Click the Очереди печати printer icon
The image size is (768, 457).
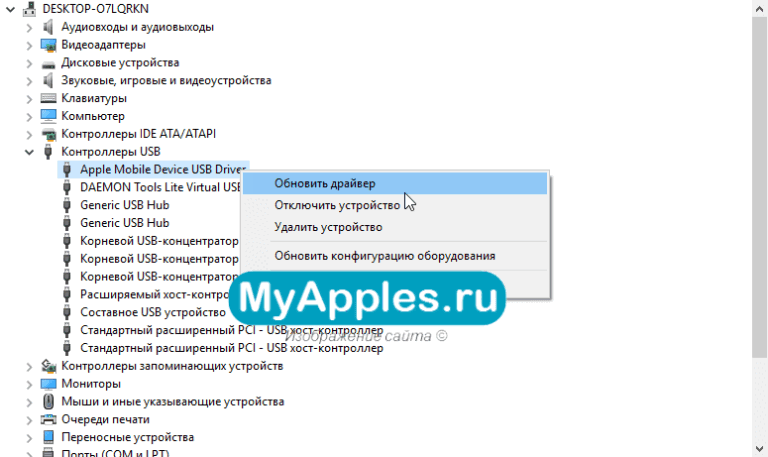pyautogui.click(x=48, y=419)
